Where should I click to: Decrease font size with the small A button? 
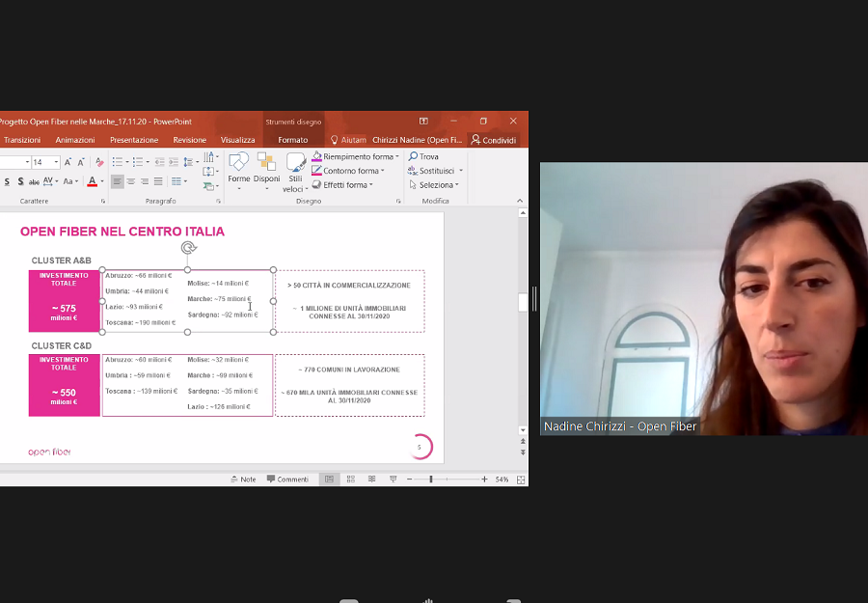coord(81,162)
